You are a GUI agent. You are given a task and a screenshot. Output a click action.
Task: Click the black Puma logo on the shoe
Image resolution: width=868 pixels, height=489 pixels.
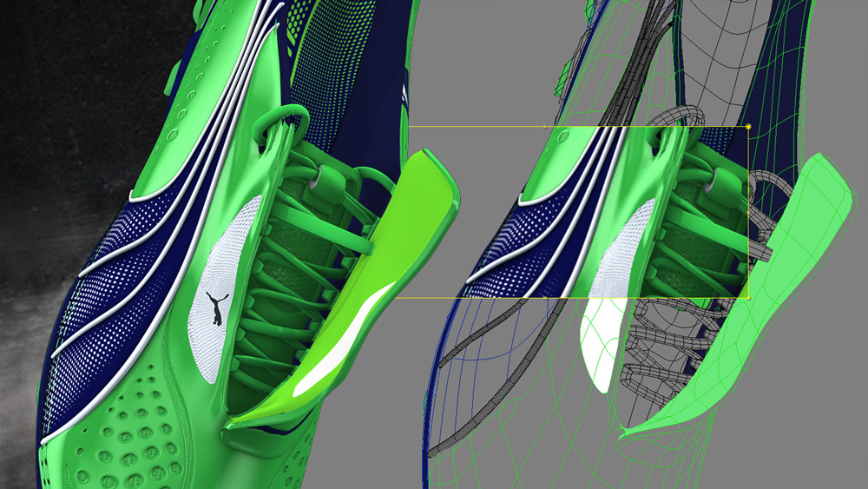click(212, 307)
